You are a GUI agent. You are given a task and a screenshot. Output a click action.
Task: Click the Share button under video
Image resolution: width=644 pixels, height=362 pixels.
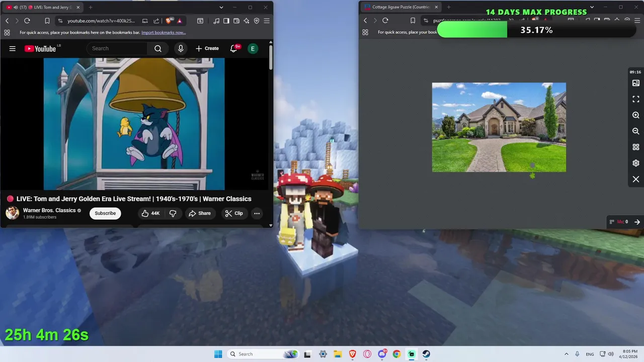pyautogui.click(x=200, y=213)
